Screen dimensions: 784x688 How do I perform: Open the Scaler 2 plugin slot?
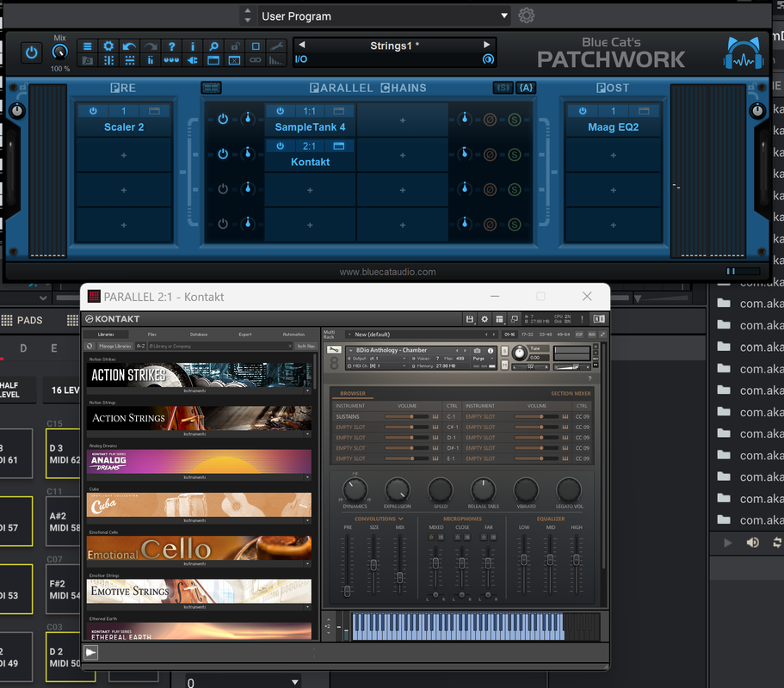[x=124, y=127]
